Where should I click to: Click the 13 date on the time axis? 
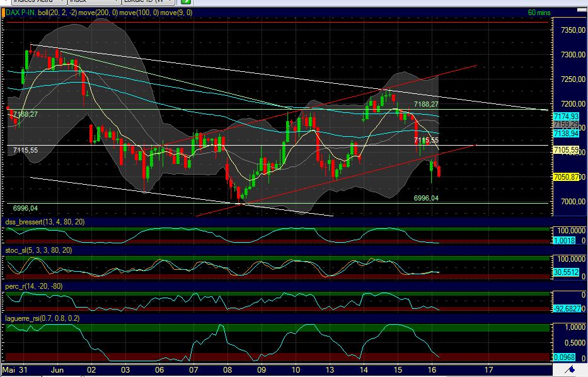pos(330,370)
